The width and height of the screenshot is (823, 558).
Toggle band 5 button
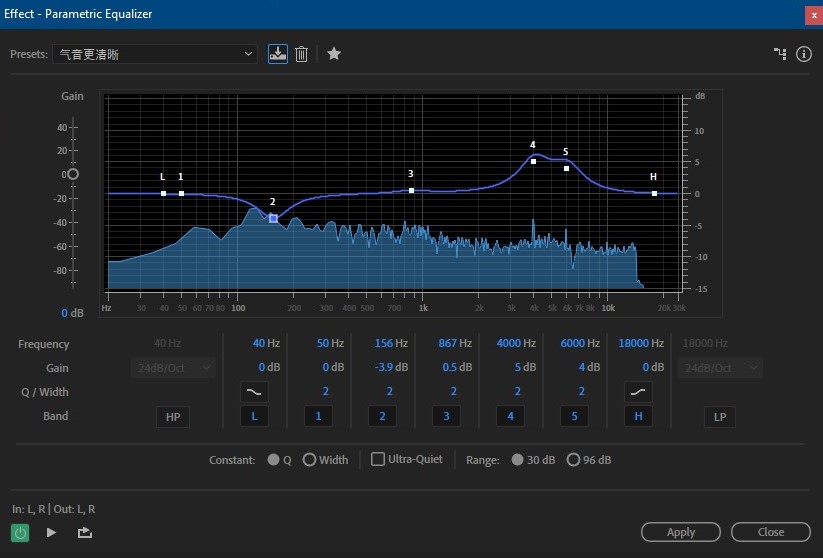click(574, 416)
